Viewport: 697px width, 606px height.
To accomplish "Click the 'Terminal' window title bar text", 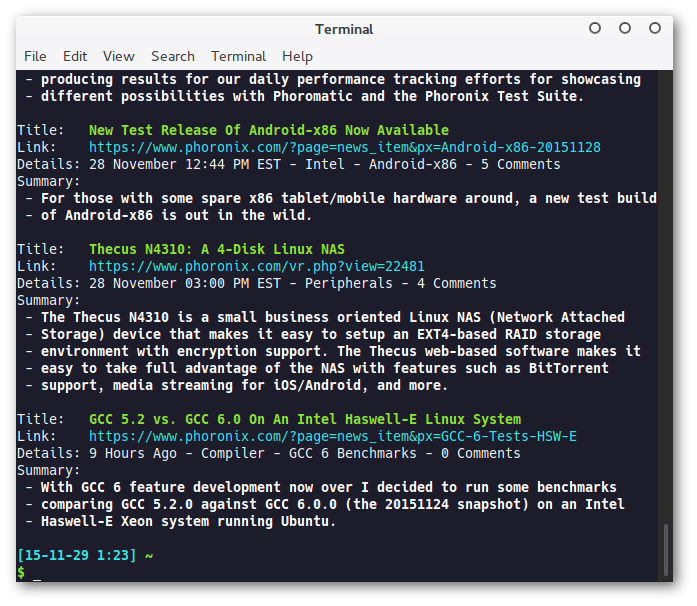I will click(x=344, y=29).
